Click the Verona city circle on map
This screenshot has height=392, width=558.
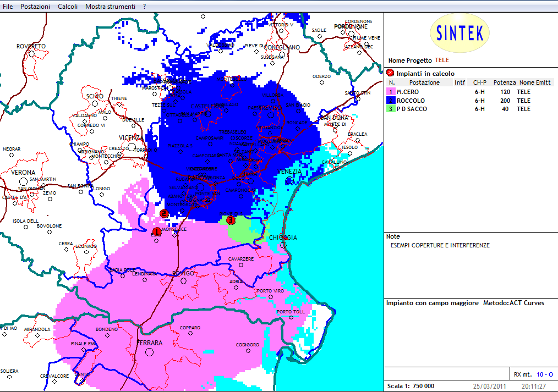24,181
